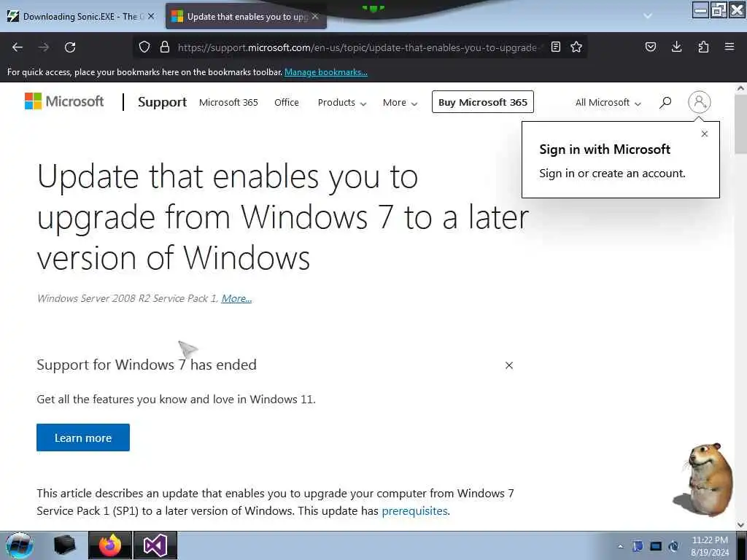The height and width of the screenshot is (560, 747).
Task: Close the Downloading Sonic.EXE tab
Action: [151, 16]
